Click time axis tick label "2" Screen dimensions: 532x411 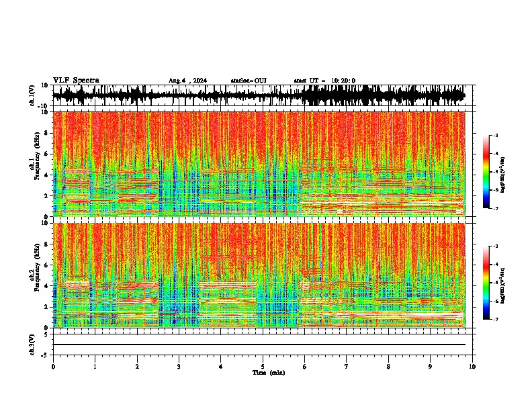[x=137, y=367]
